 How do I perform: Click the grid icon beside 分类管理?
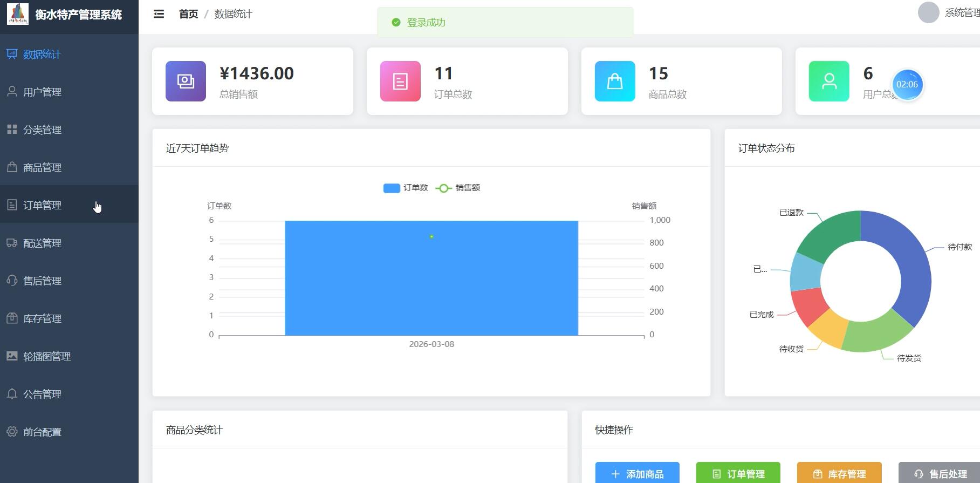pos(12,130)
